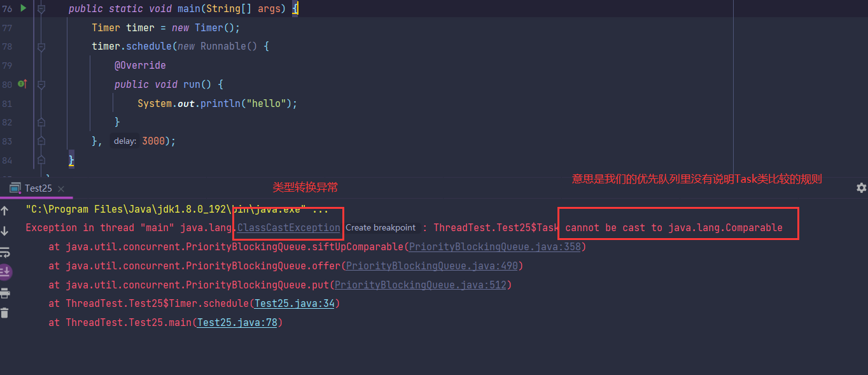The image size is (868, 375).
Task: Click the override marker icon on line 80
Action: pos(22,83)
